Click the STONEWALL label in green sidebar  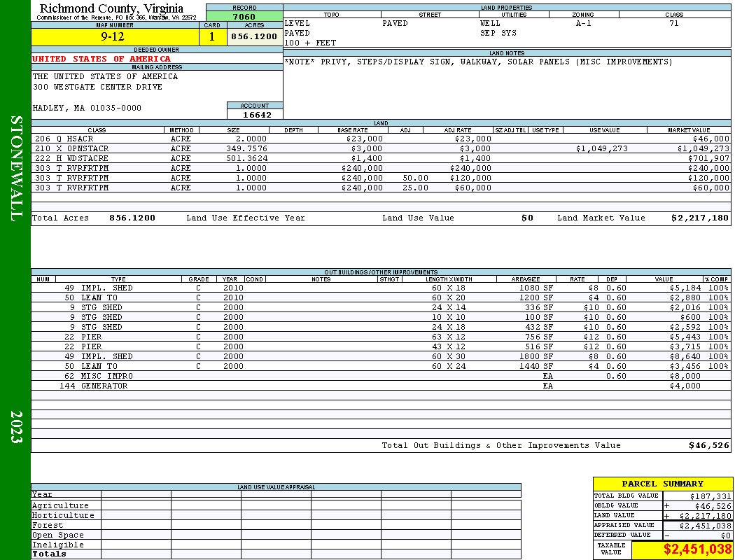[16, 169]
